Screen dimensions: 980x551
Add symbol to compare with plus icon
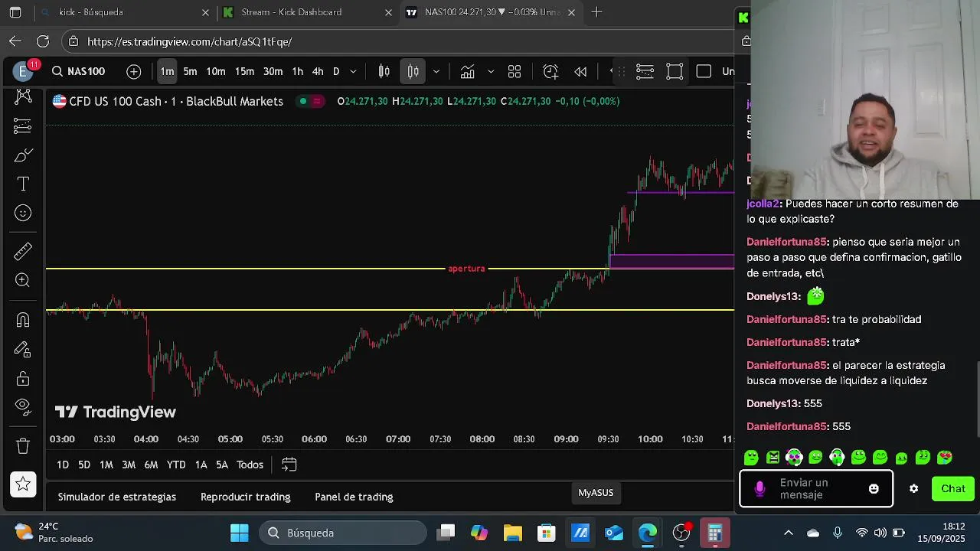pyautogui.click(x=134, y=71)
